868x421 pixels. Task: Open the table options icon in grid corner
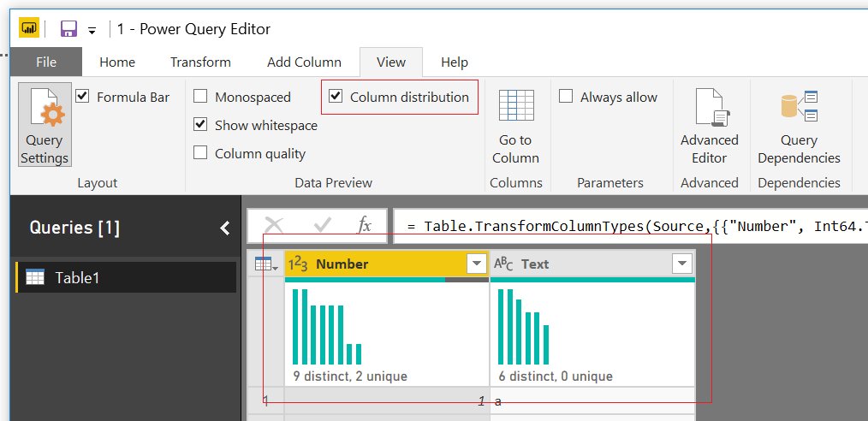[266, 264]
